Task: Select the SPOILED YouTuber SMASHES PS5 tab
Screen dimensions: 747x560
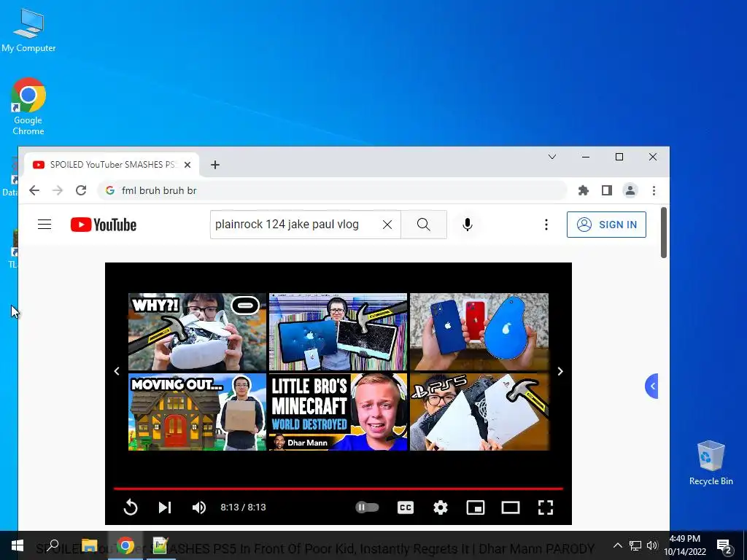Action: point(112,165)
